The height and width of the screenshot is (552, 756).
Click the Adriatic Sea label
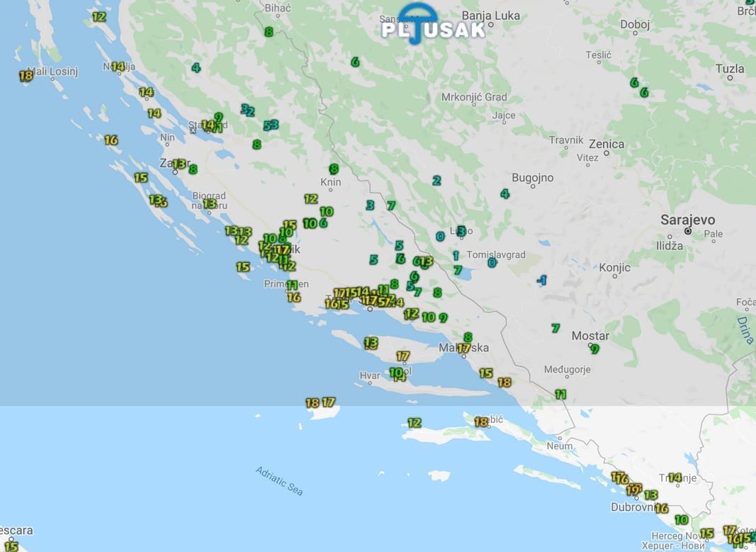(x=279, y=481)
